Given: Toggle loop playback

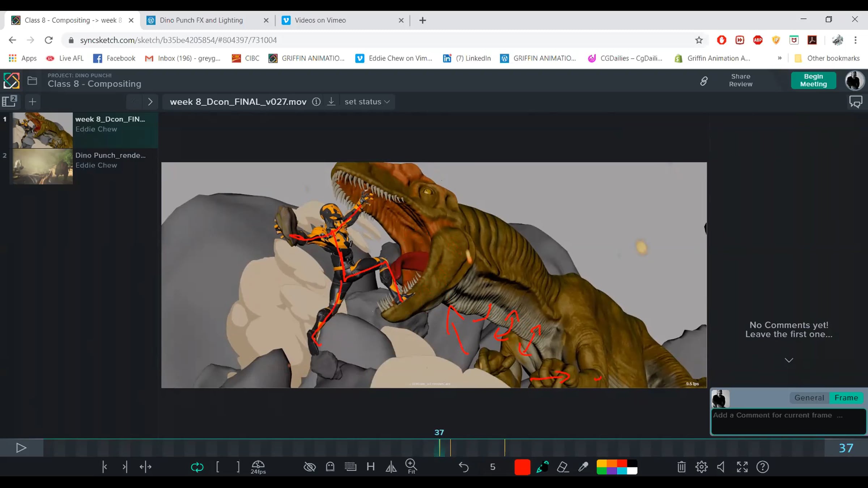Looking at the screenshot, I should pos(197,467).
